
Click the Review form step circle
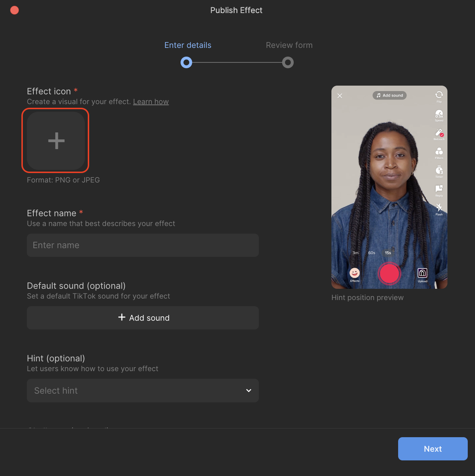288,62
